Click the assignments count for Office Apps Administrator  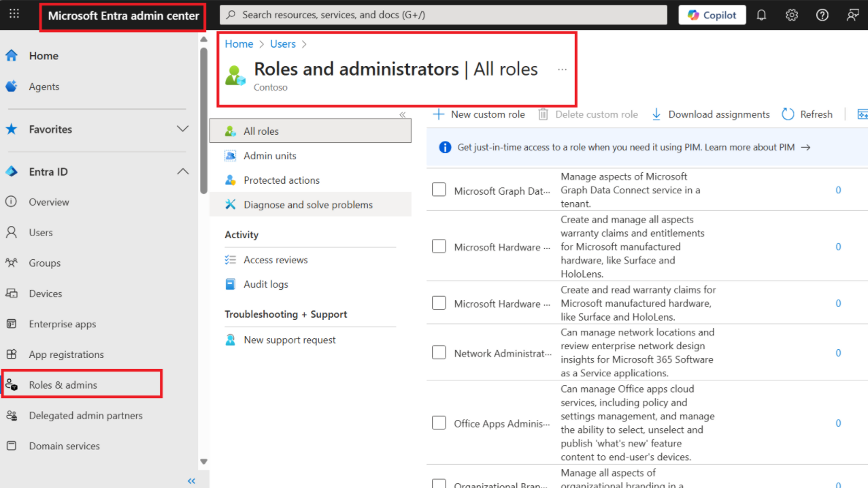838,423
